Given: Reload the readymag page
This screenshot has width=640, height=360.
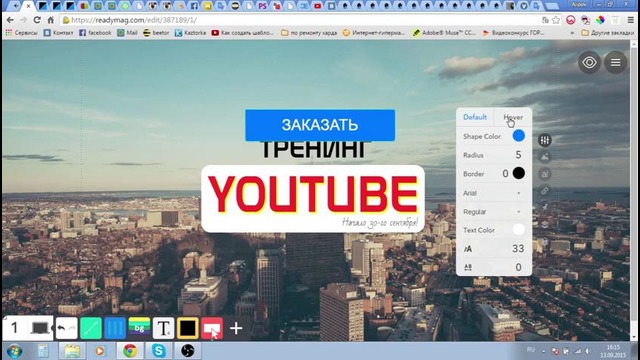Looking at the screenshot, I should click(37, 20).
